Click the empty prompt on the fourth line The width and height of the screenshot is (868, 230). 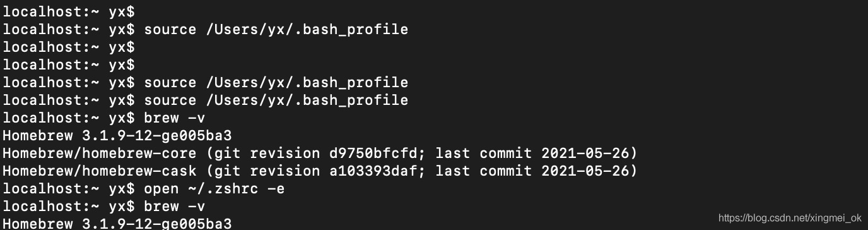[x=69, y=64]
